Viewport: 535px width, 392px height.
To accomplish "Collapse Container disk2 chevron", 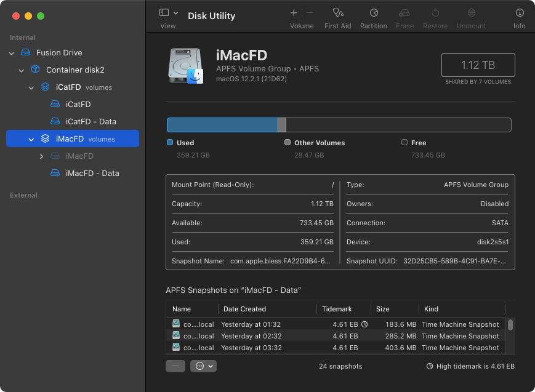I will tap(22, 70).
